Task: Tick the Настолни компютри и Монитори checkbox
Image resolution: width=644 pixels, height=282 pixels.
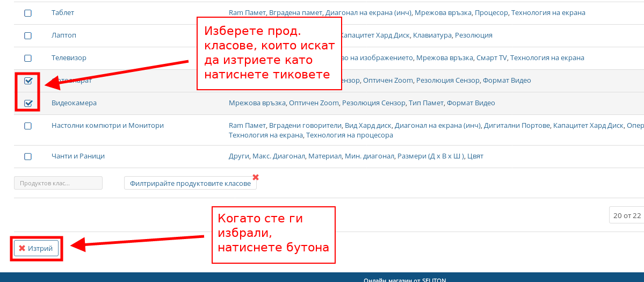Action: coord(28,126)
